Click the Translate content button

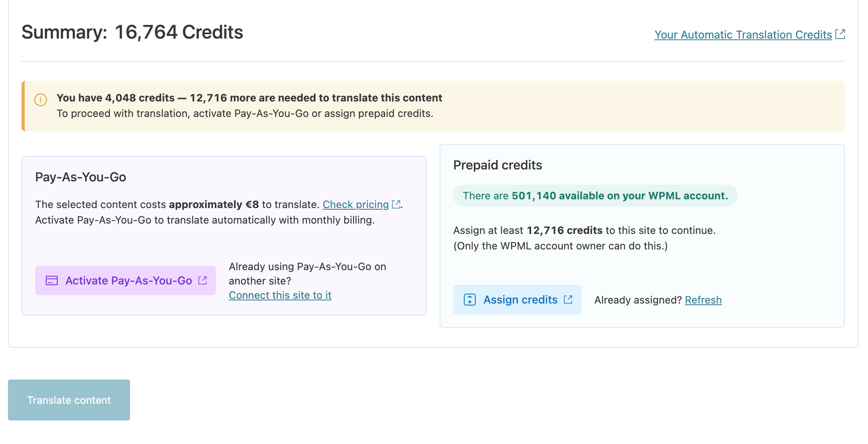pos(69,400)
